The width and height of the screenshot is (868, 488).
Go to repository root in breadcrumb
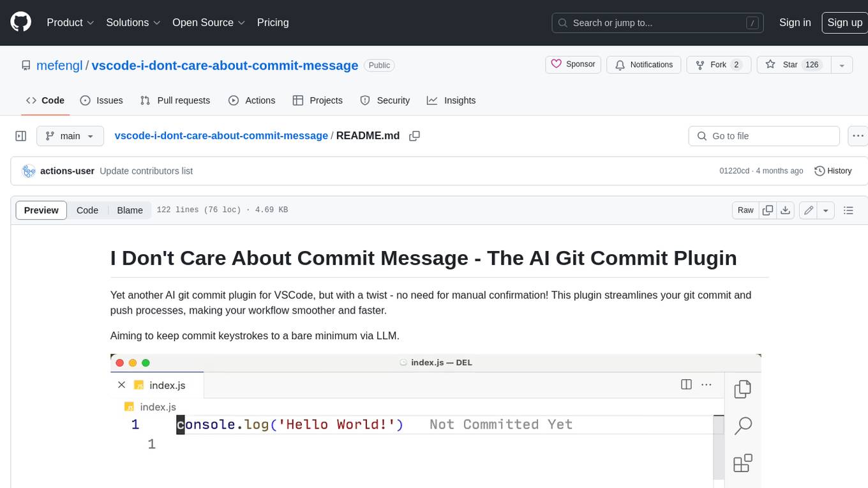pos(221,135)
